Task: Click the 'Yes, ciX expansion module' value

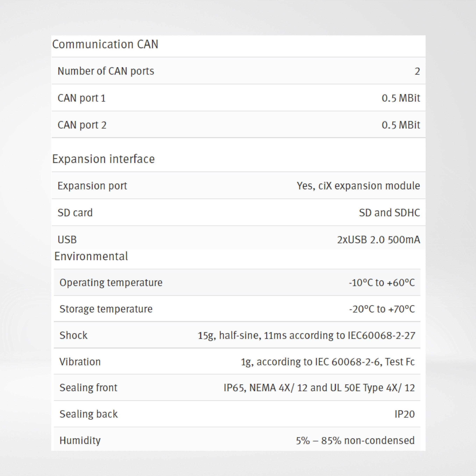Action: click(358, 186)
